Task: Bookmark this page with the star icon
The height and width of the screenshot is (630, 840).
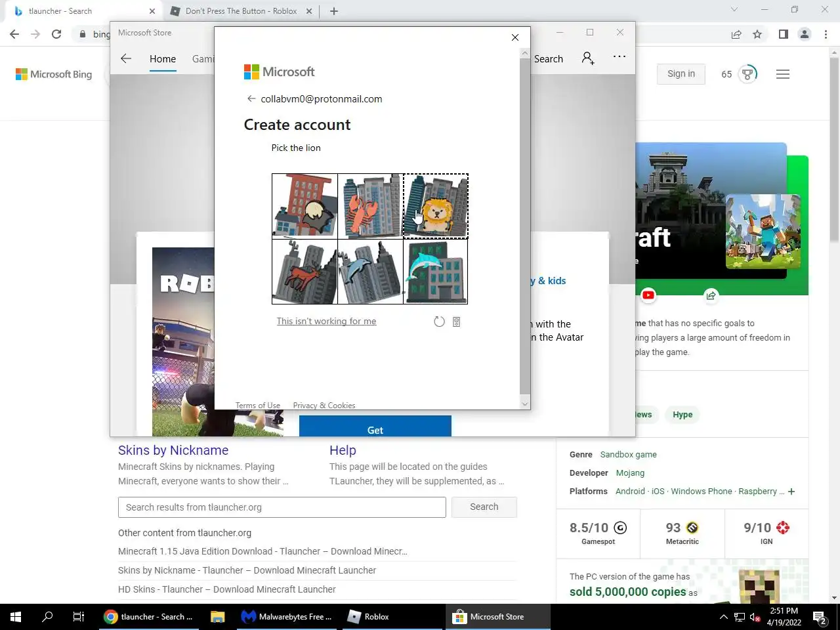Action: (757, 34)
